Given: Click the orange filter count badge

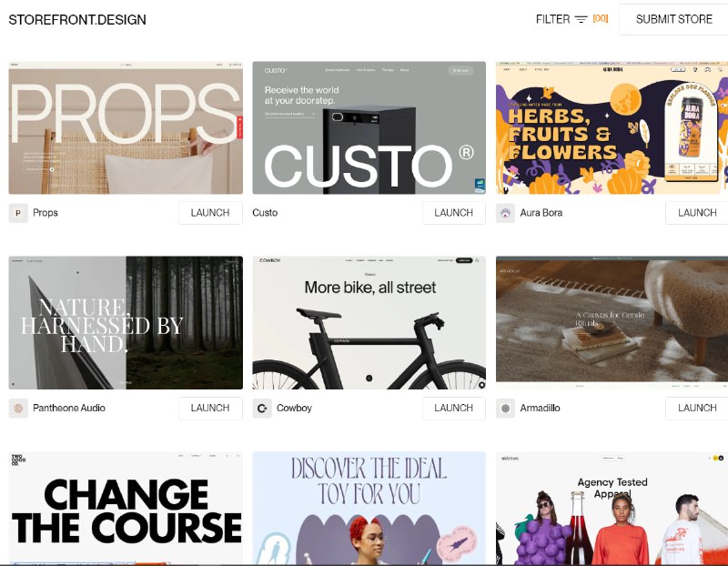Looking at the screenshot, I should [x=601, y=18].
